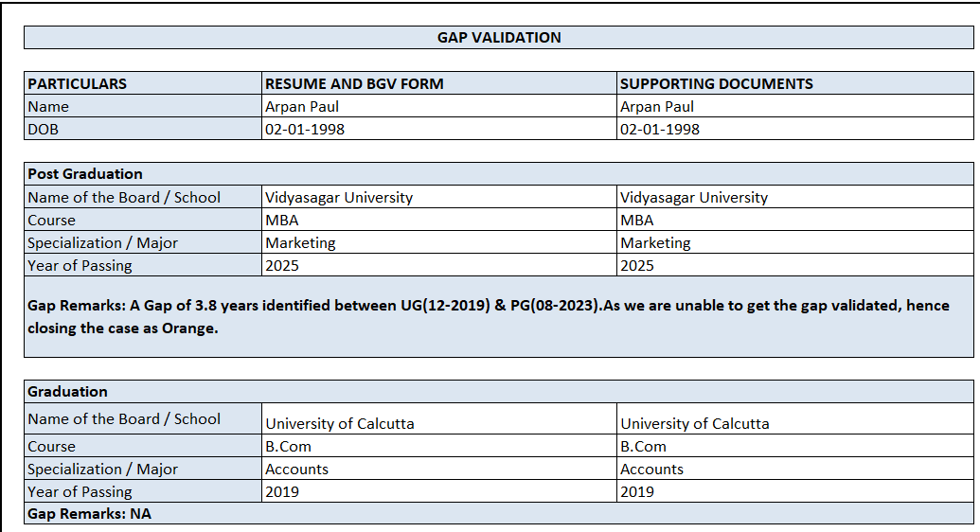The height and width of the screenshot is (532, 980).
Task: Select B.Com in the Supporting Documents column
Action: click(644, 447)
